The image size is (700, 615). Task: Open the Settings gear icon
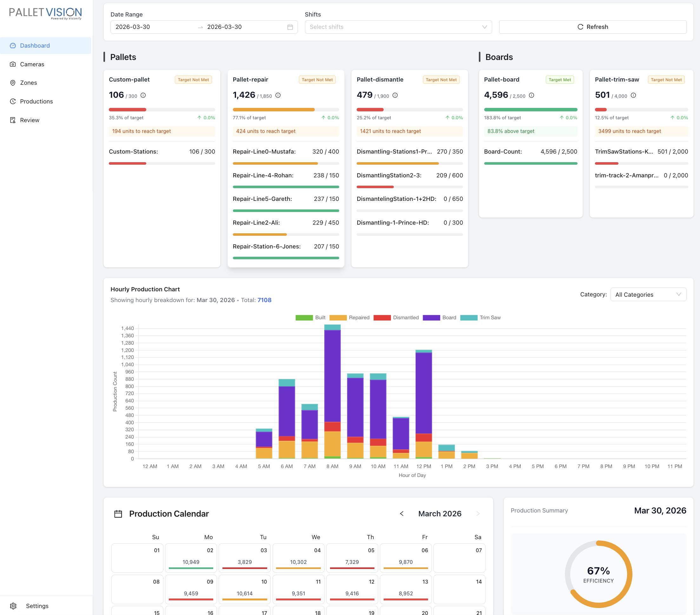[14, 606]
